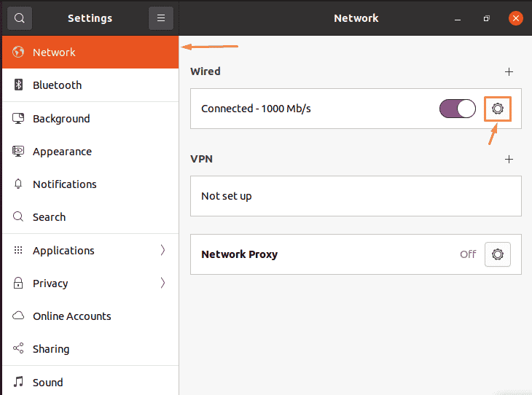Click the Sharing icon in sidebar
This screenshot has height=395, width=532.
coord(18,348)
